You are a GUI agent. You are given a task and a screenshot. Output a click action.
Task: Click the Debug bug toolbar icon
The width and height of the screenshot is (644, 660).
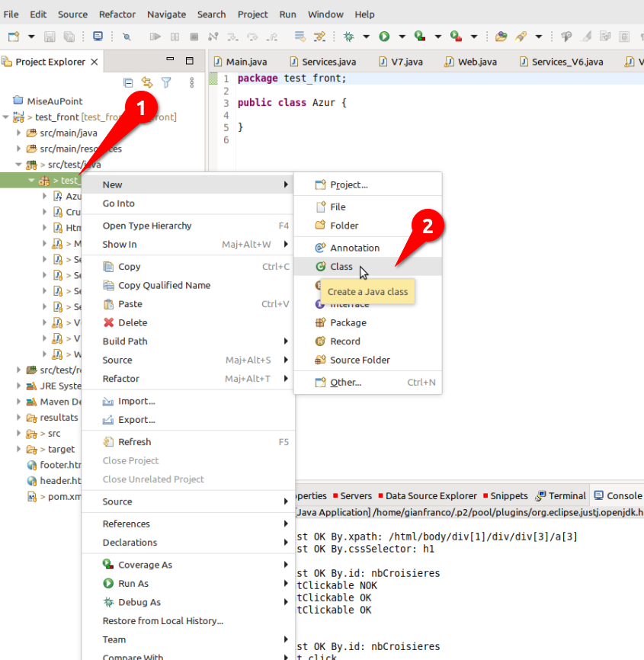click(348, 36)
